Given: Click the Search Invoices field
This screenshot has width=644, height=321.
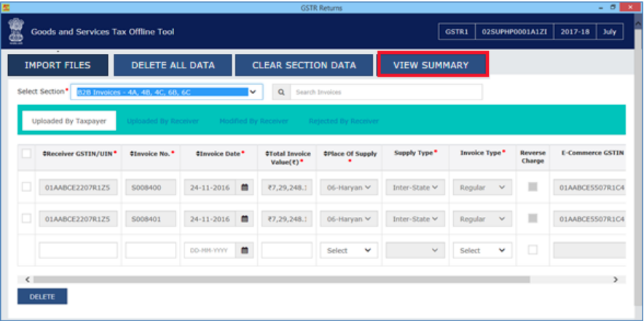Looking at the screenshot, I should tap(386, 92).
